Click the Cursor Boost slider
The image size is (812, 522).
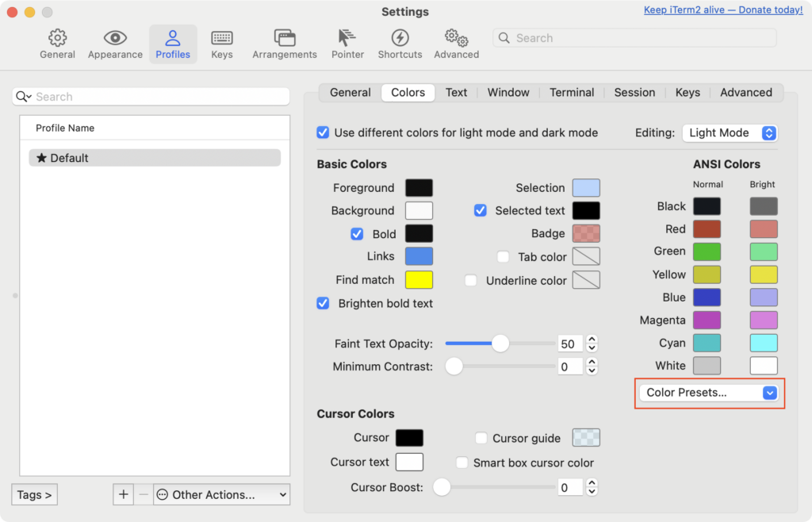click(x=494, y=487)
